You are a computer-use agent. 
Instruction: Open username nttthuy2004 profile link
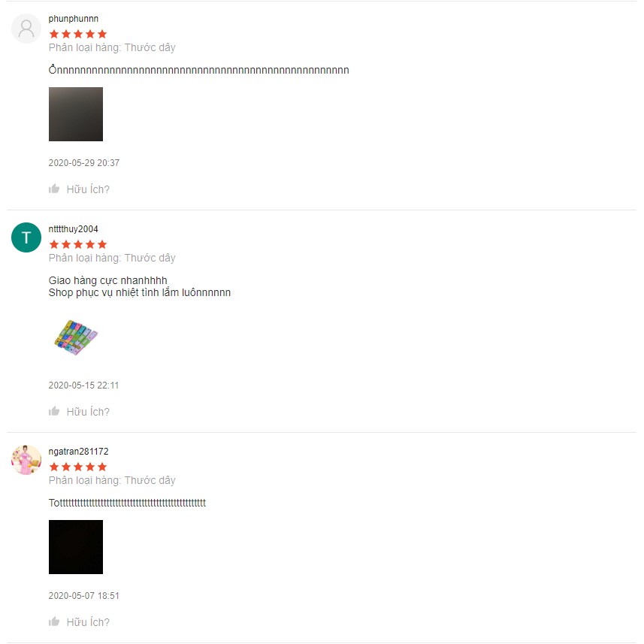pos(74,229)
